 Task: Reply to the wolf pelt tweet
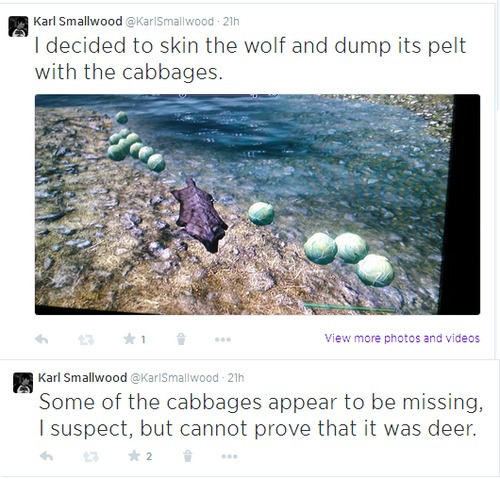tap(42, 339)
